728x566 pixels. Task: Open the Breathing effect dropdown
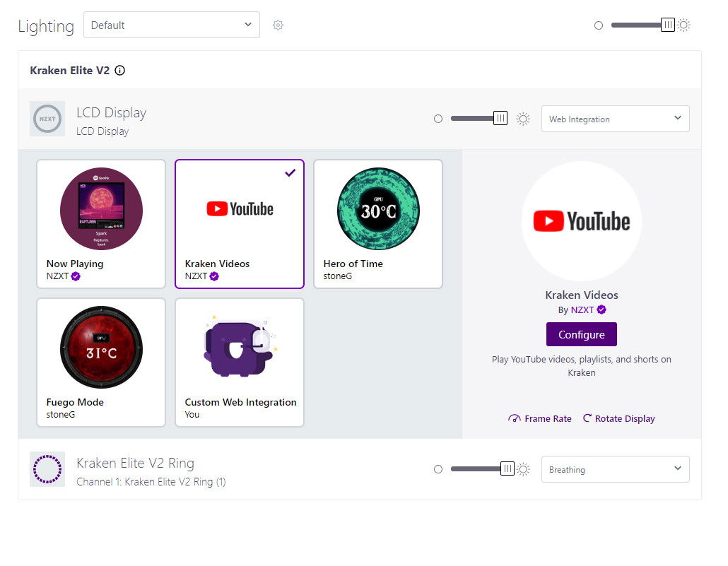point(615,469)
